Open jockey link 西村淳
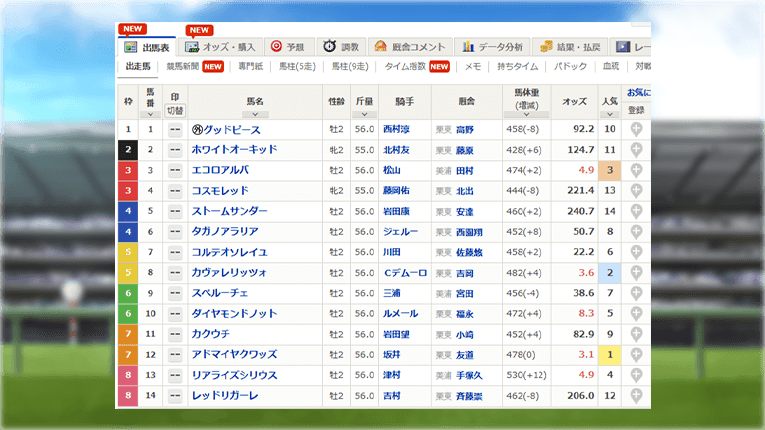This screenshot has width=765, height=430. coord(396,129)
